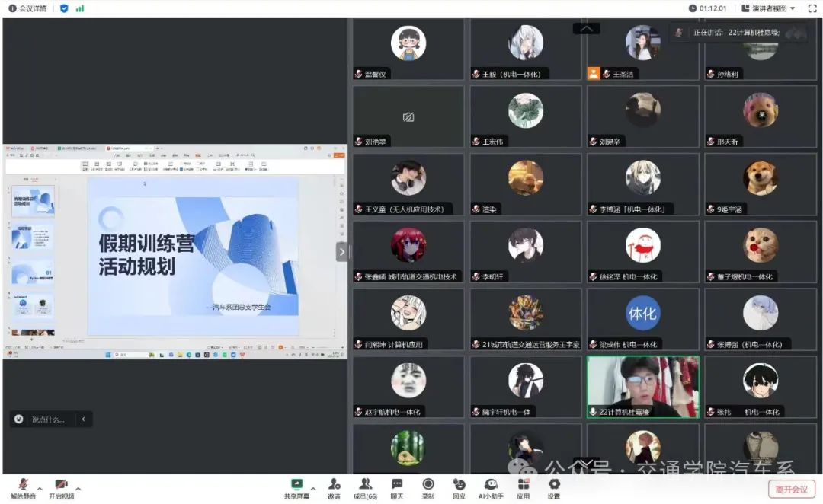Open the 应用 apps icon
The width and height of the screenshot is (823, 504).
click(523, 487)
